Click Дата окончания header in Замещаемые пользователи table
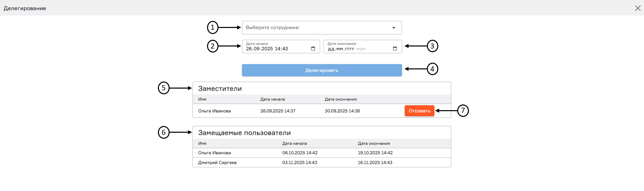Screen dimensions: 644x191 coord(374,144)
